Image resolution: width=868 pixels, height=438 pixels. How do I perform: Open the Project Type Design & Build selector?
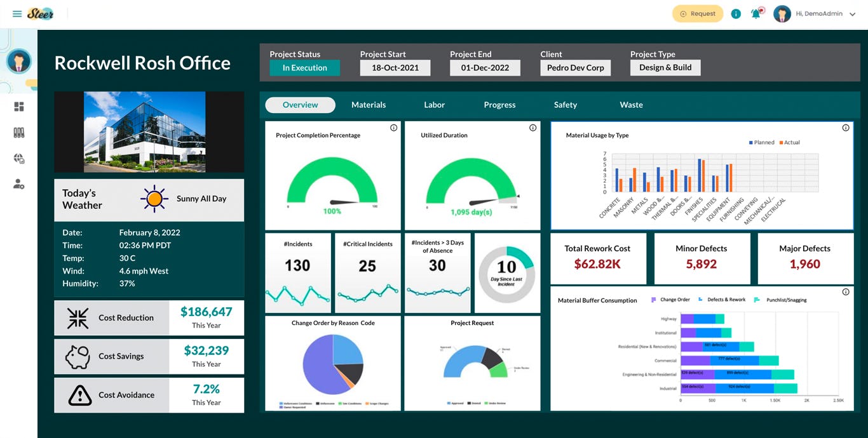pos(665,67)
